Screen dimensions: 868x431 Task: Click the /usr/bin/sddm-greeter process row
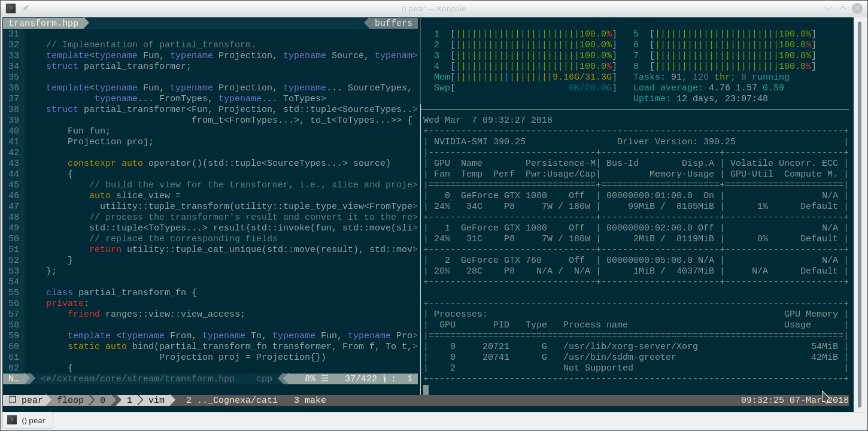click(x=636, y=357)
